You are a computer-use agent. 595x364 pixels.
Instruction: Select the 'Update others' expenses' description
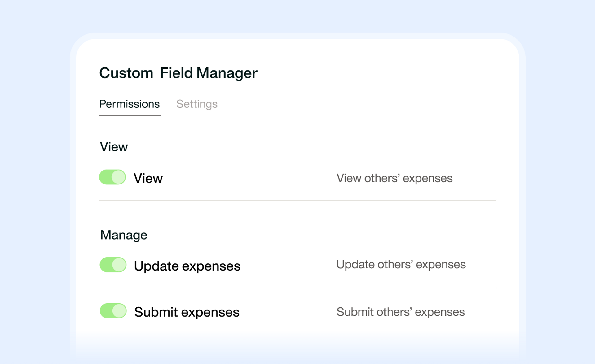click(x=401, y=264)
